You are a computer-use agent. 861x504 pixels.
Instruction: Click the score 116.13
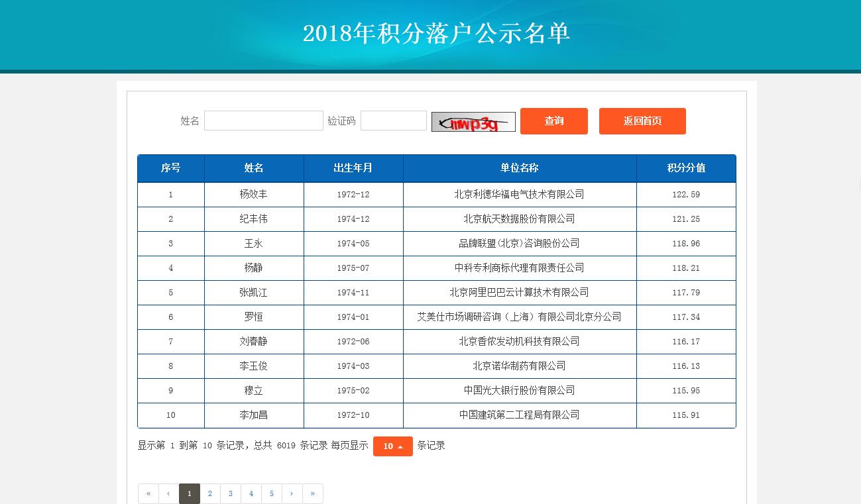coord(686,366)
